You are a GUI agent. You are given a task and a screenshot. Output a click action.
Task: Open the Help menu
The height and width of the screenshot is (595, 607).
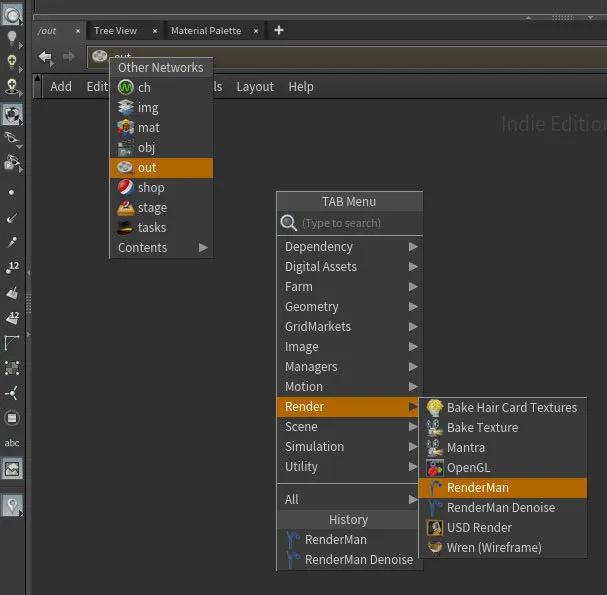(x=301, y=87)
